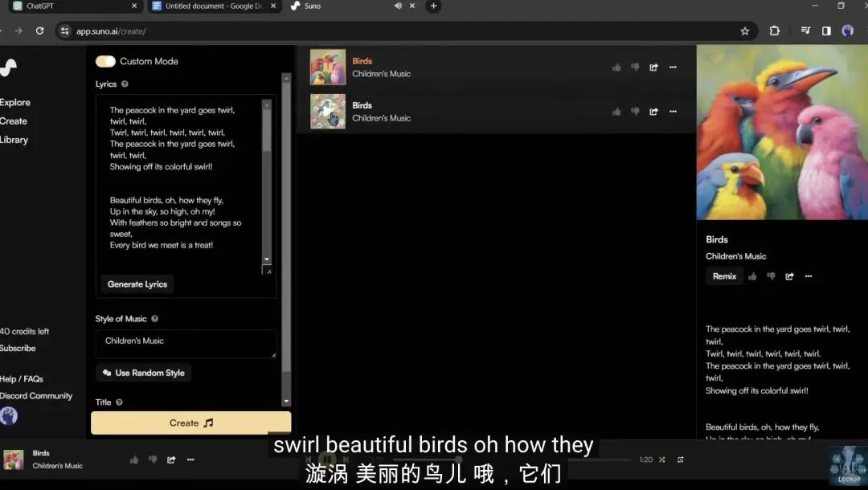Toggle the Custom Mode switch
Image resolution: width=868 pixels, height=490 pixels.
(x=105, y=61)
